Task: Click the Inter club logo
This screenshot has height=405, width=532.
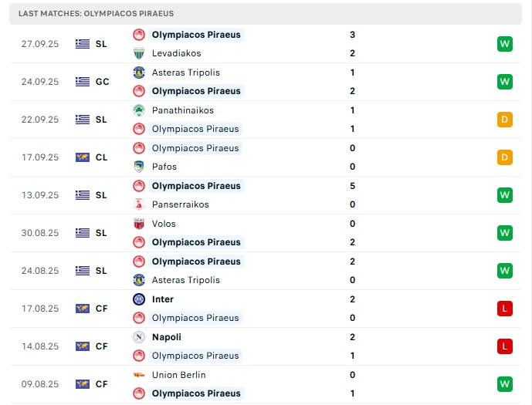Action: pyautogui.click(x=139, y=299)
